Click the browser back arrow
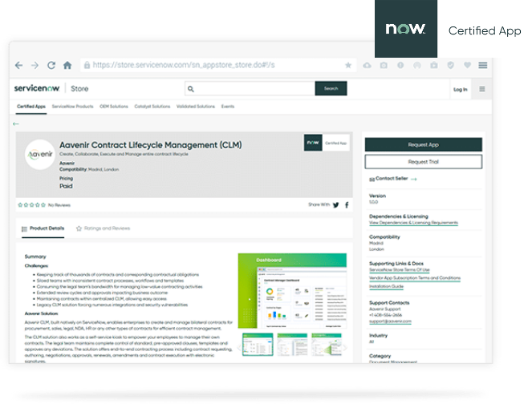Viewport: 532px width, 404px height. click(x=18, y=65)
